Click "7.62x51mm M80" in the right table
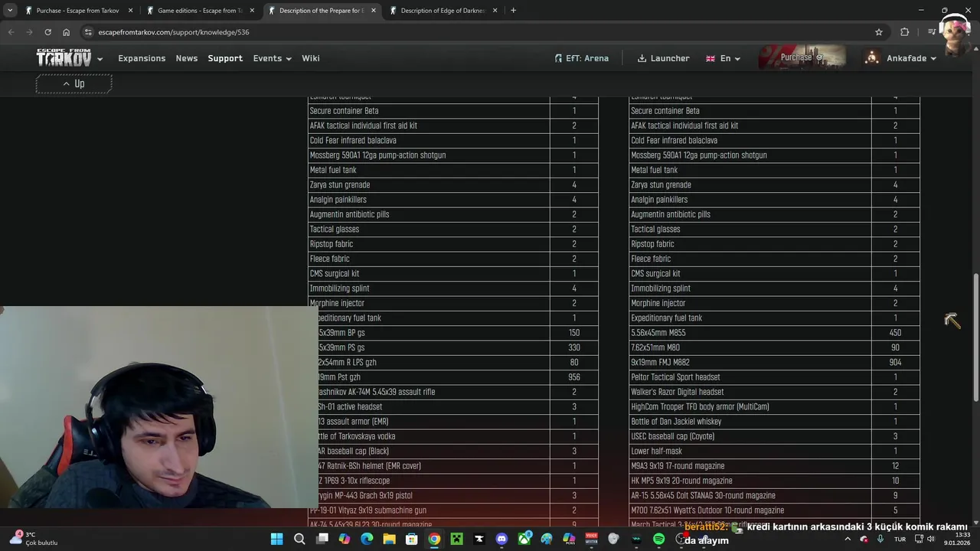980x551 pixels. pos(655,347)
